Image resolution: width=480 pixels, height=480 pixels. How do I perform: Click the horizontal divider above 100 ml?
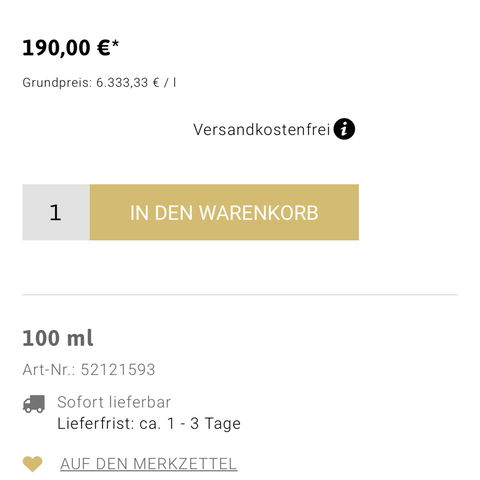(240, 295)
